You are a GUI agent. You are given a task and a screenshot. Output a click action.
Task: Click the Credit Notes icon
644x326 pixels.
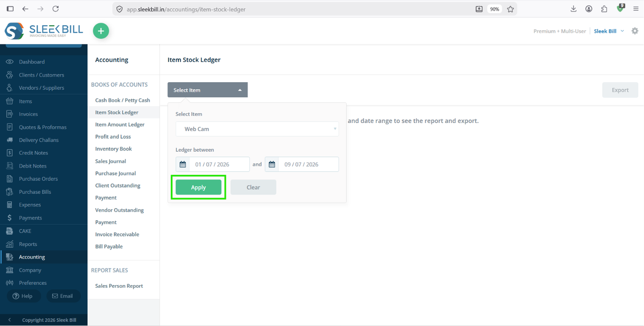10,153
